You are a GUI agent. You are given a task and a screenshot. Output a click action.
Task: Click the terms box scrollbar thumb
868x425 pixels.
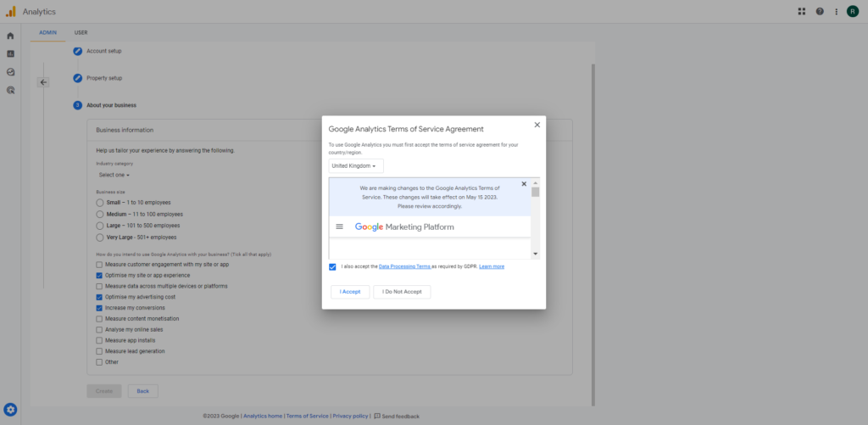[536, 193]
